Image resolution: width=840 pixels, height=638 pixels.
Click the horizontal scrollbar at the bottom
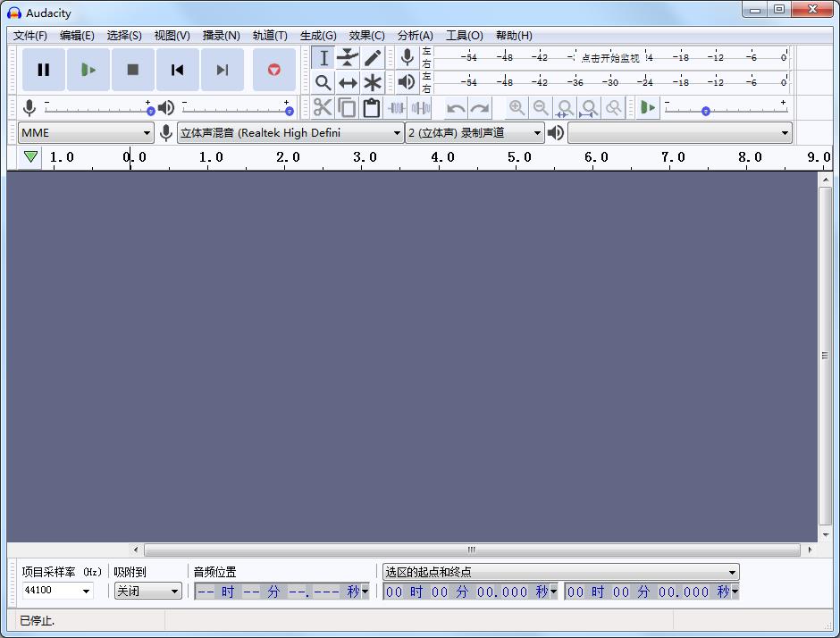[x=471, y=550]
